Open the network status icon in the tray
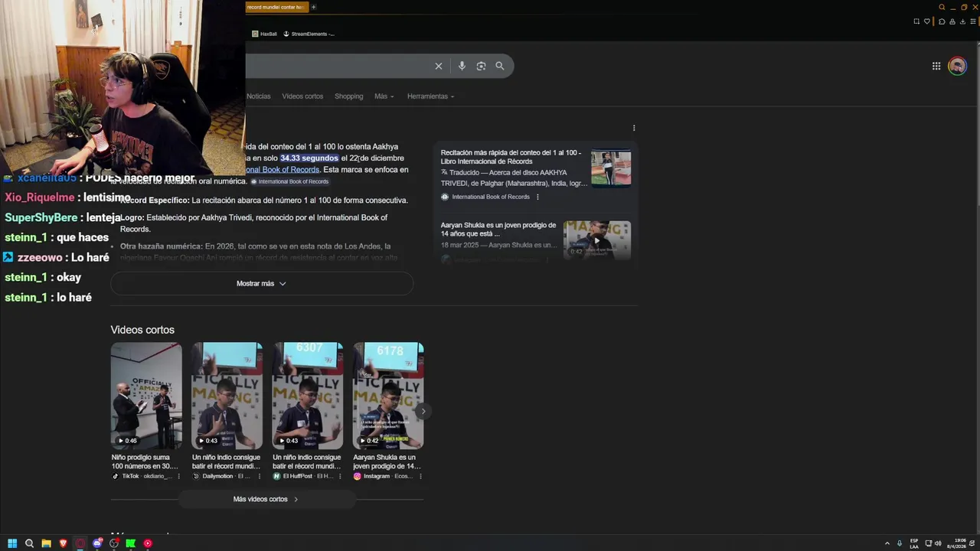The height and width of the screenshot is (551, 980). coord(928,543)
